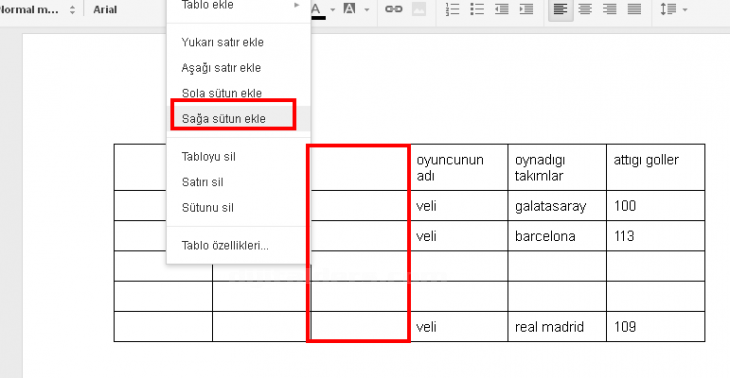Viewport: 730px width, 378px height.
Task: Click the cell containing 109
Action: (656, 327)
